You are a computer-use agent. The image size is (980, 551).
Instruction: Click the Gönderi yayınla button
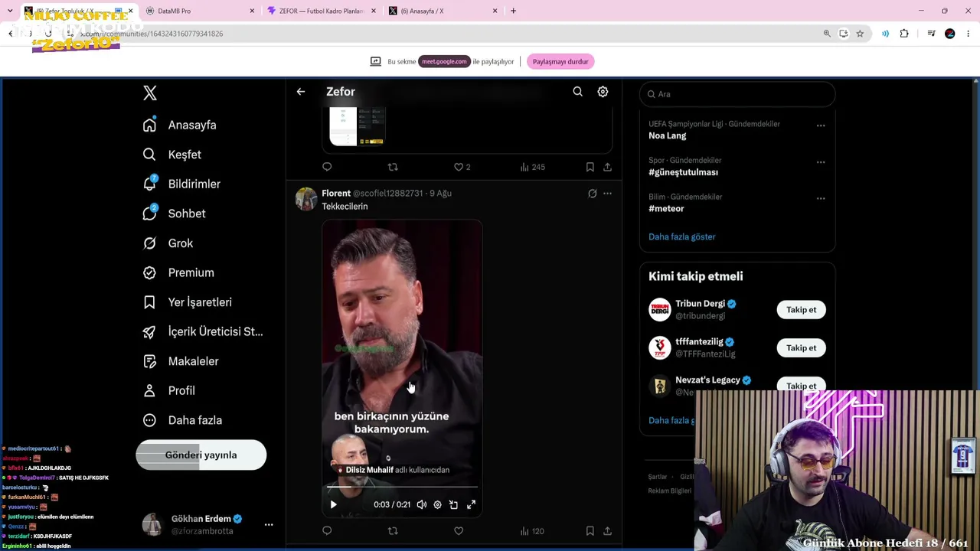point(201,455)
